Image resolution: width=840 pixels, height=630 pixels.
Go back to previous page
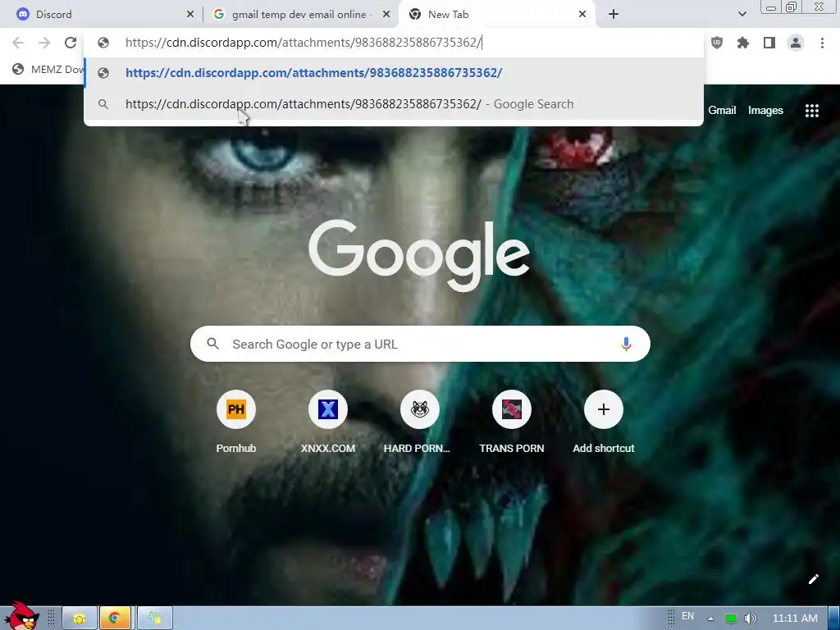click(18, 43)
